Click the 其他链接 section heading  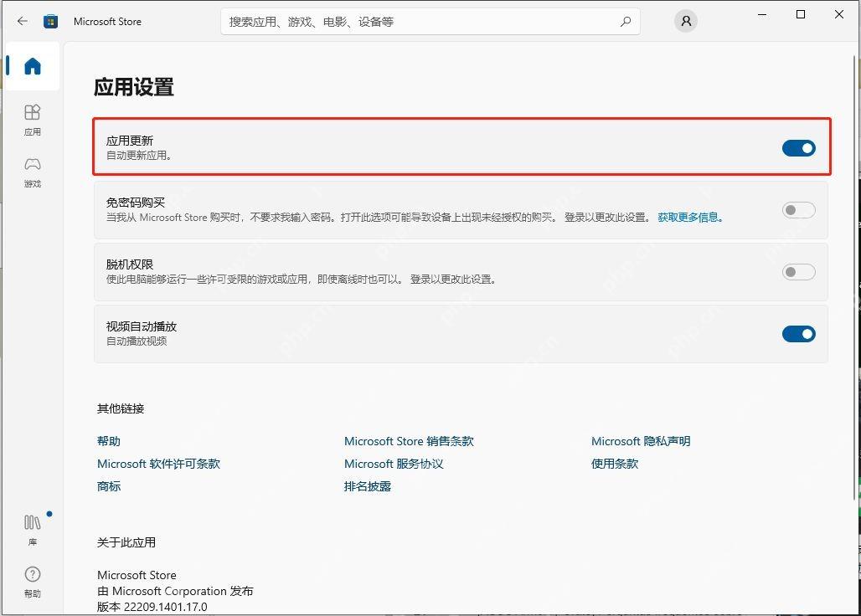point(121,408)
